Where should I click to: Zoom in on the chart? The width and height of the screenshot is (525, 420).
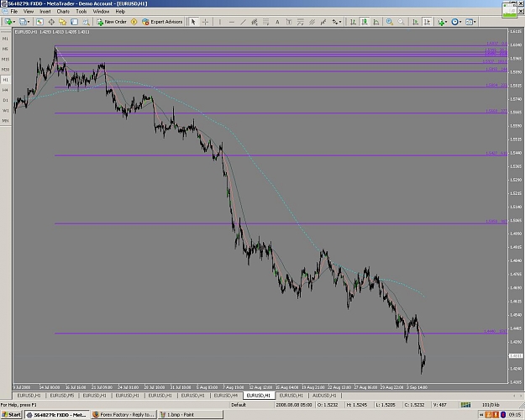(390, 22)
